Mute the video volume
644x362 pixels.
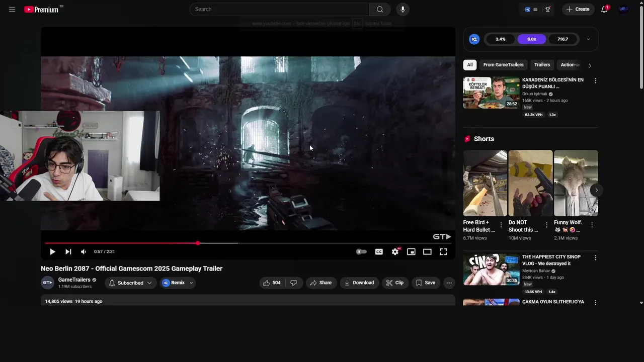[84, 251]
